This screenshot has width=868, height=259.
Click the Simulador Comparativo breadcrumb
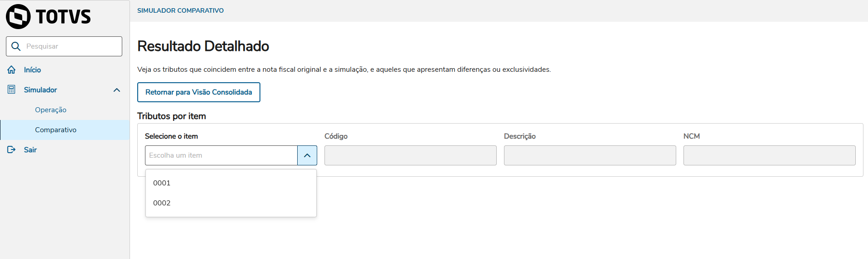[x=180, y=10]
